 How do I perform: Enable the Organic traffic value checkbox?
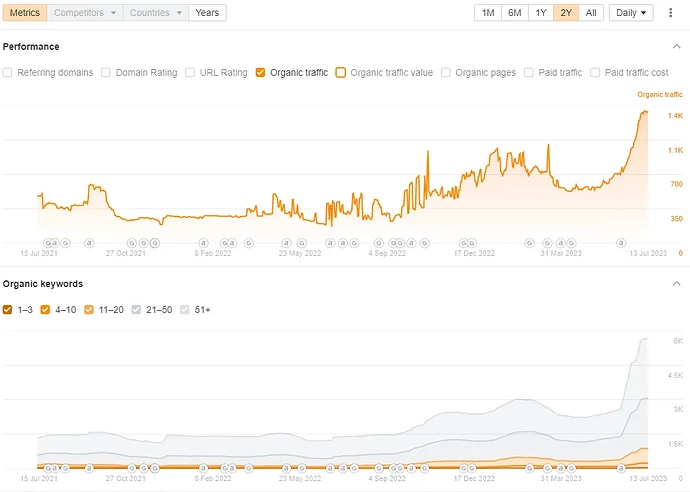tap(341, 72)
